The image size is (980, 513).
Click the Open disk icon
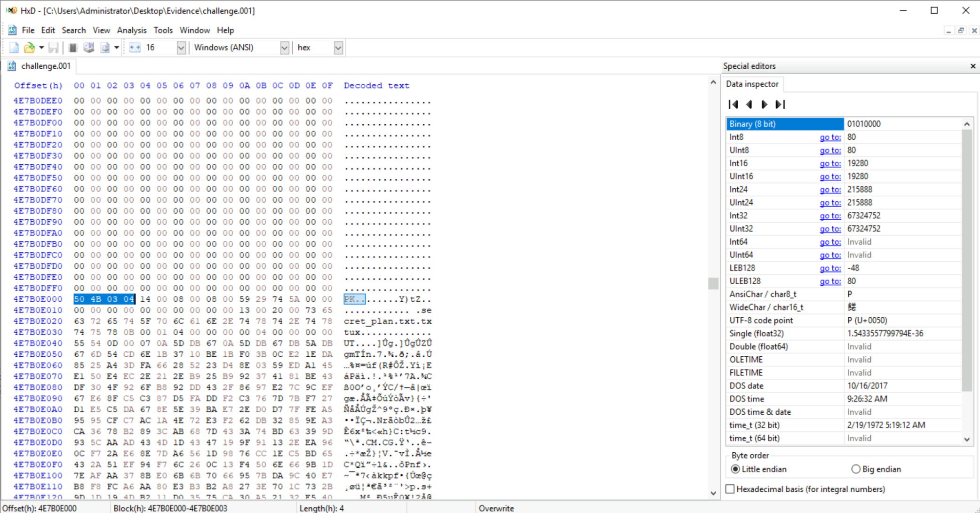click(89, 48)
